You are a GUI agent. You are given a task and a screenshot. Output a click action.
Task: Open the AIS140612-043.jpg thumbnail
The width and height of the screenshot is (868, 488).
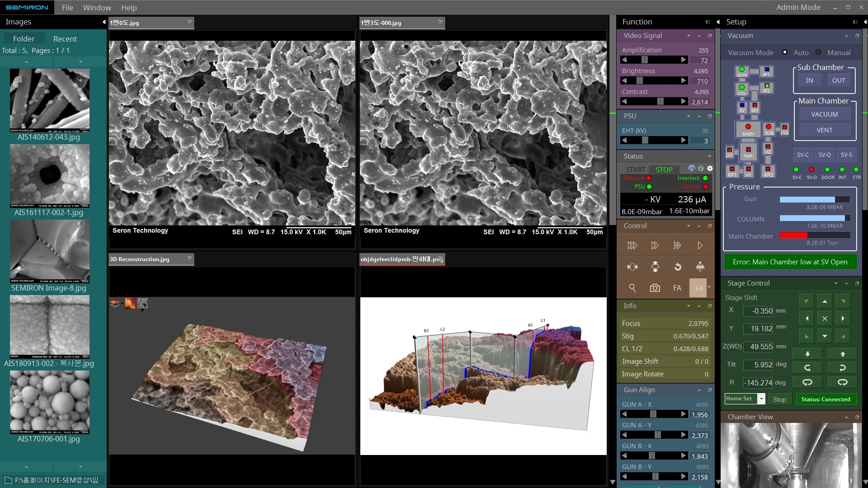[x=49, y=100]
